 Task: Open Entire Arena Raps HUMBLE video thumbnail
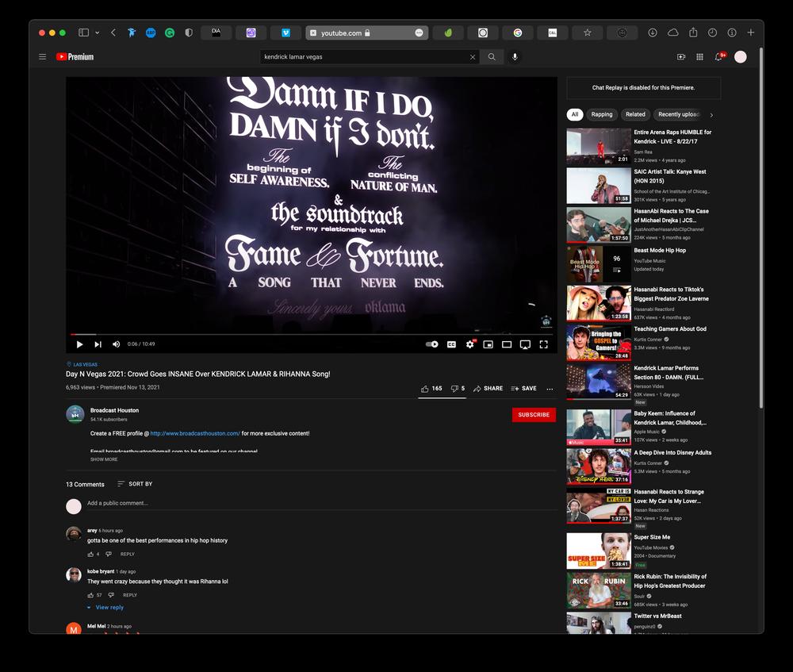[598, 146]
